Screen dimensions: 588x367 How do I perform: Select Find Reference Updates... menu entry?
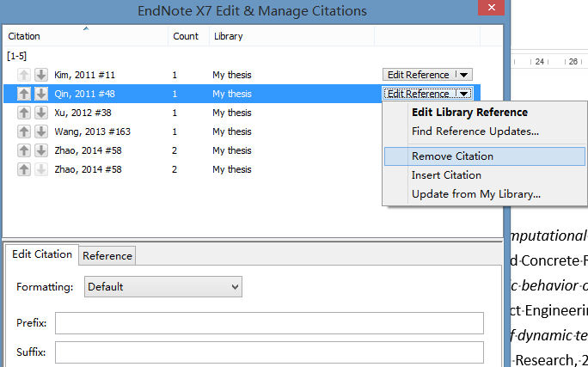475,132
